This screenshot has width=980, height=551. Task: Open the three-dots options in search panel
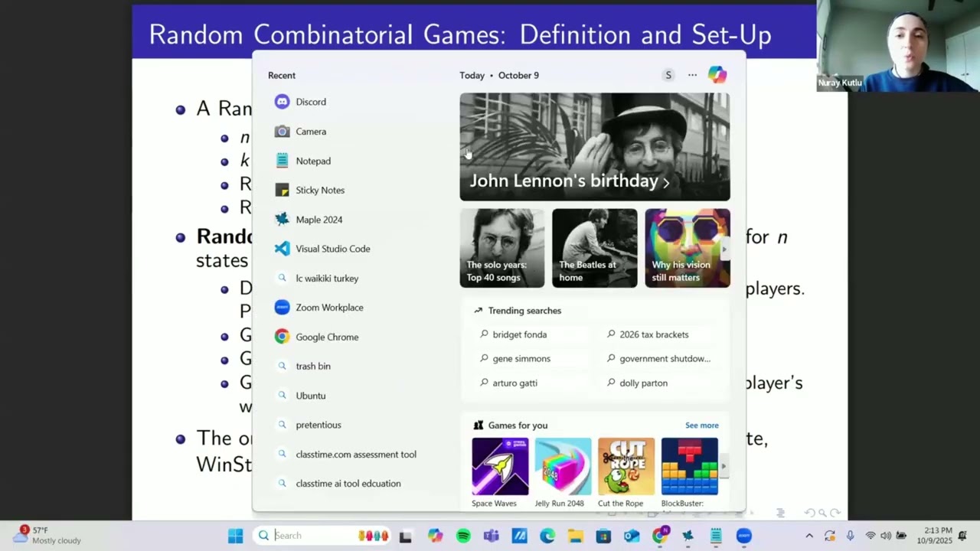point(692,75)
